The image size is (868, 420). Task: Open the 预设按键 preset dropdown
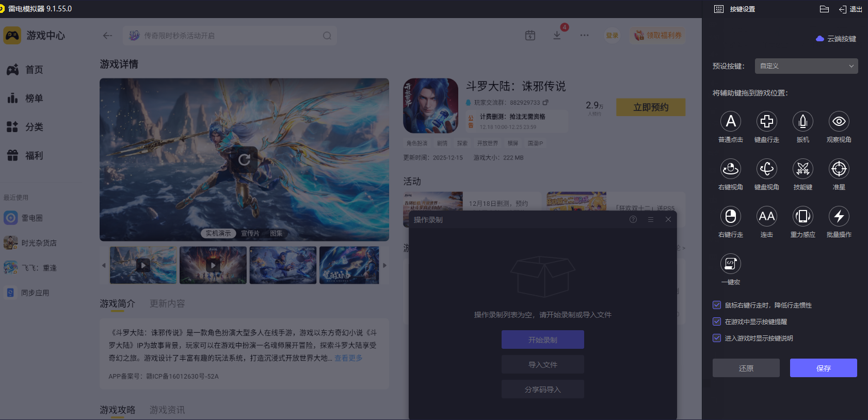click(x=807, y=66)
